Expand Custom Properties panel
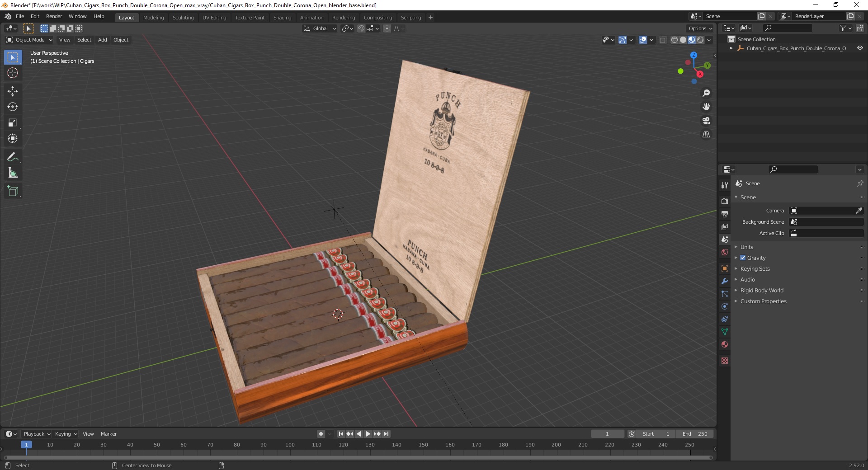 coord(763,301)
